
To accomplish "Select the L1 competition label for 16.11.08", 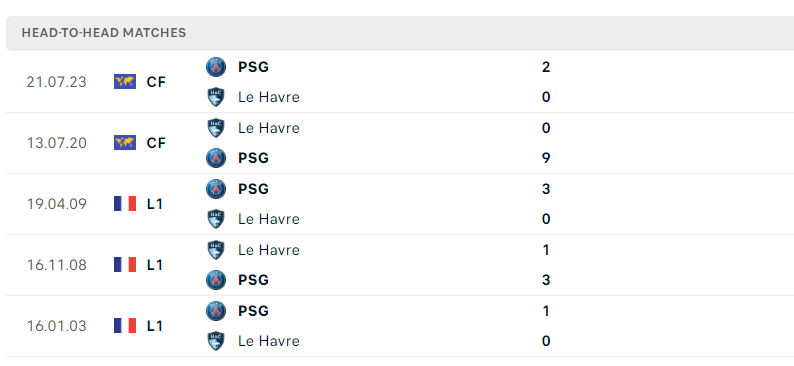I will click(154, 265).
